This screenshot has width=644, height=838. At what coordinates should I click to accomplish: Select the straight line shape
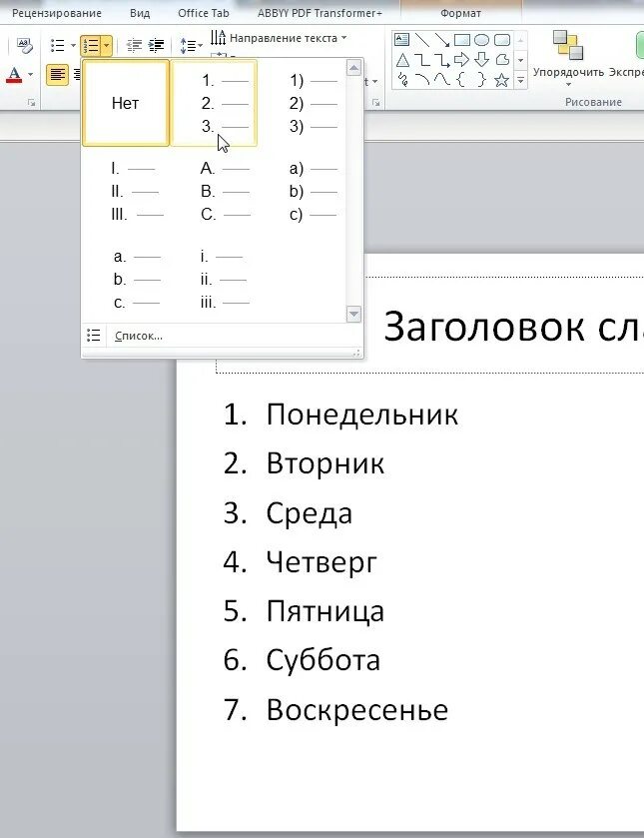point(422,40)
